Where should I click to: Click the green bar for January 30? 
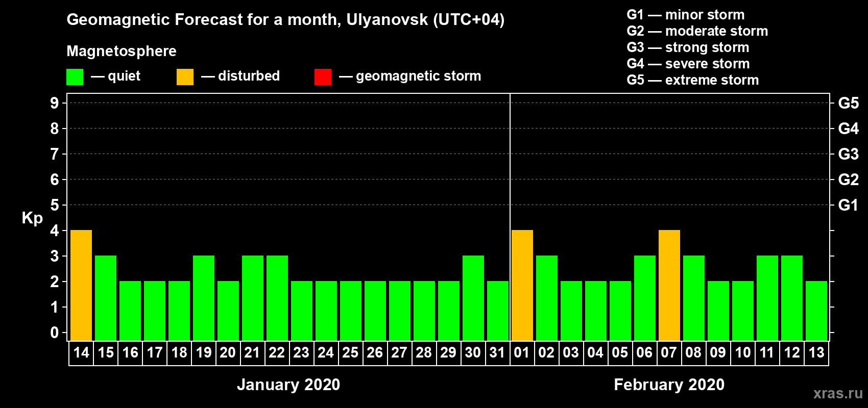coord(473,298)
